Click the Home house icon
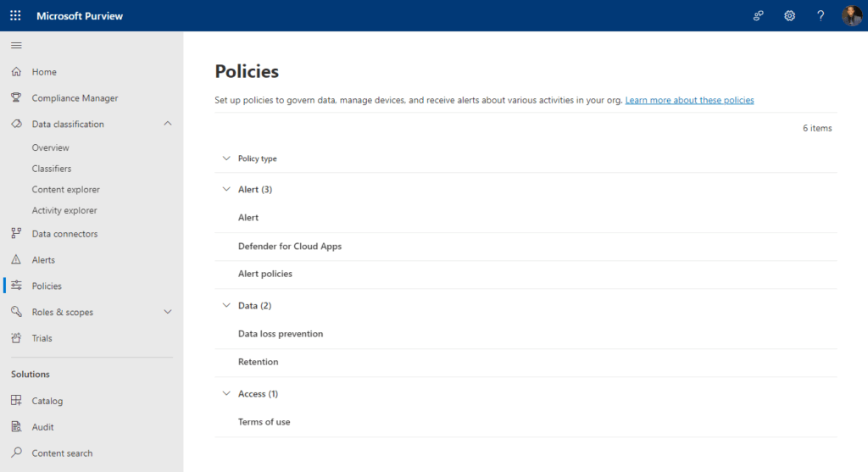The width and height of the screenshot is (868, 472). tap(17, 71)
